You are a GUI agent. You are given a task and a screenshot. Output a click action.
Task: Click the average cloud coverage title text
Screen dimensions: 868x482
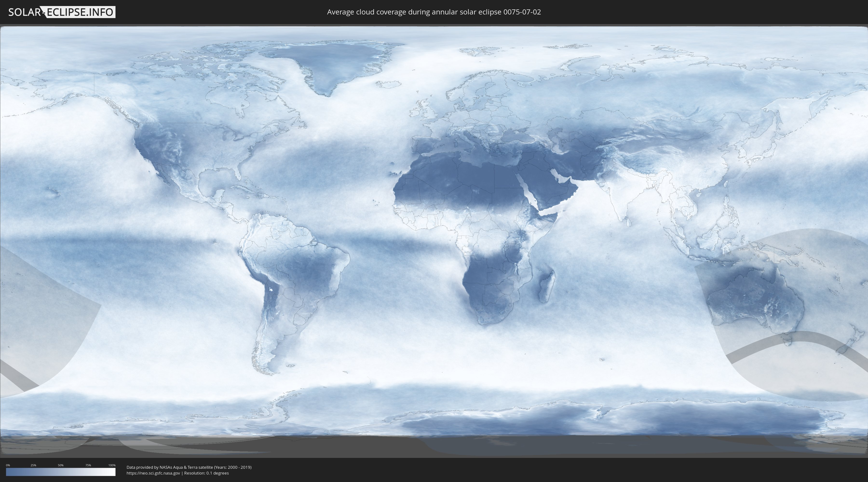point(434,12)
